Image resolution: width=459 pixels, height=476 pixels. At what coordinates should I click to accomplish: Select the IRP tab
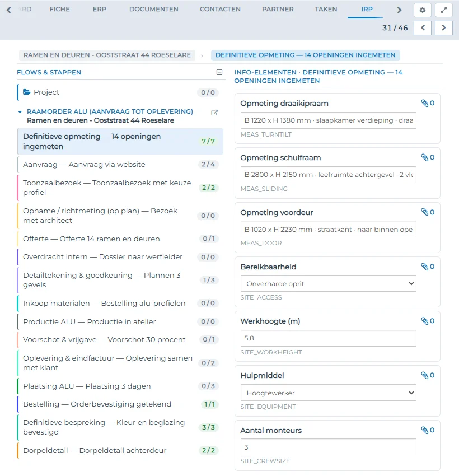pos(367,9)
